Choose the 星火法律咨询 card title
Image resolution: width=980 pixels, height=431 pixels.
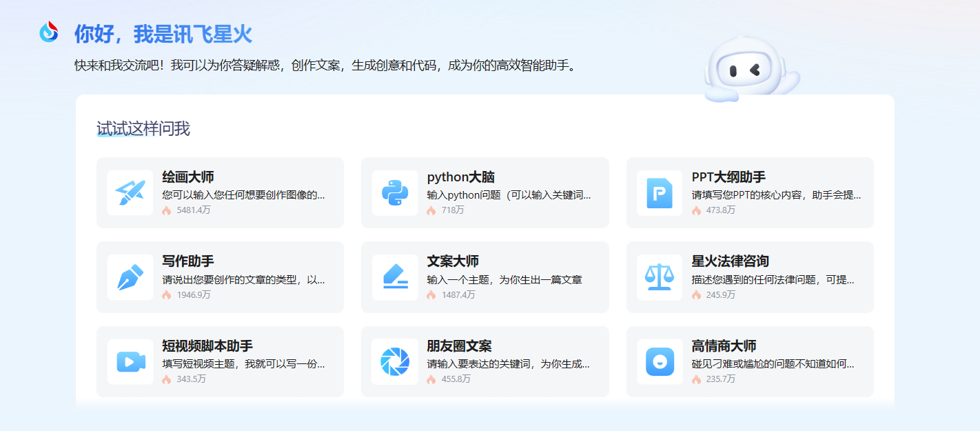[x=731, y=261]
